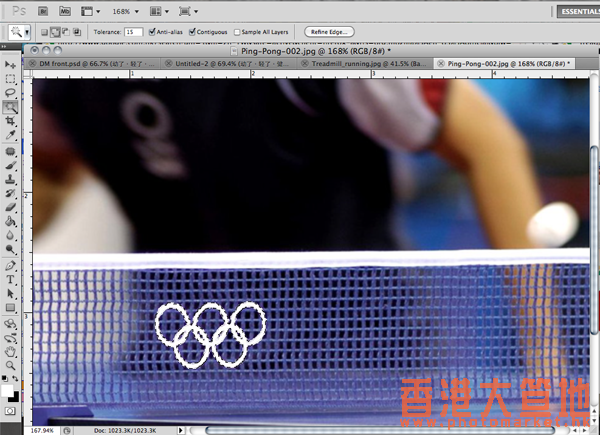Swap foreground and background colors

coord(15,378)
